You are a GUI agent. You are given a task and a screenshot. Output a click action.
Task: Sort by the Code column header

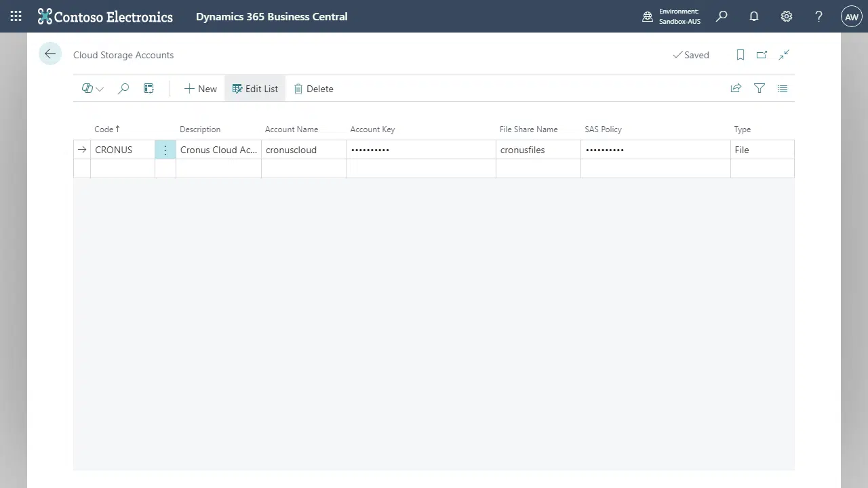point(107,129)
